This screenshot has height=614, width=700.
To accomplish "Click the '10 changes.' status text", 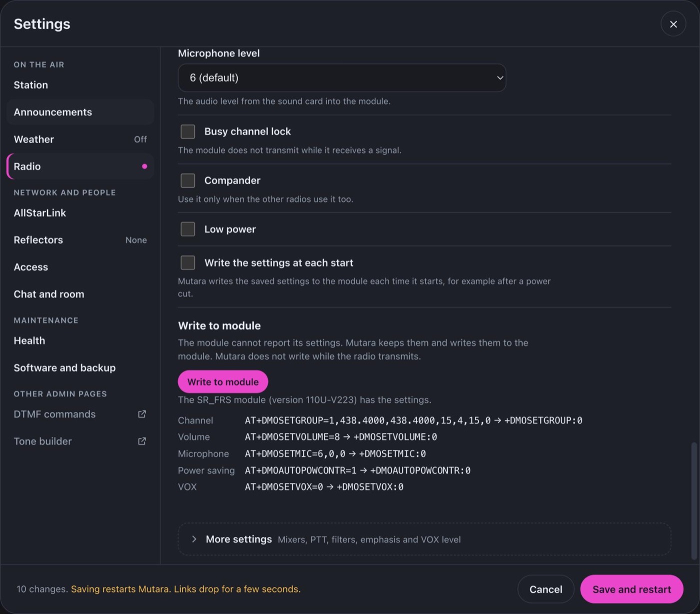I will point(42,589).
